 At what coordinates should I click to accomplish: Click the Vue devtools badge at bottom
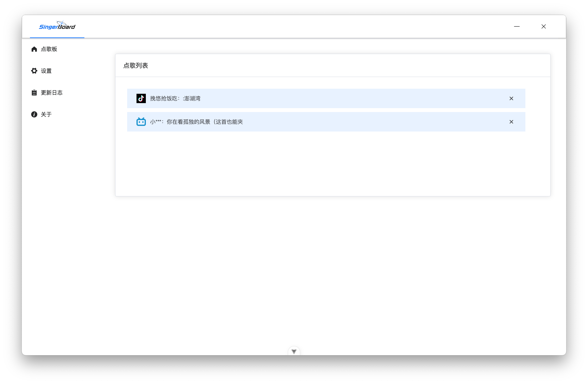294,351
